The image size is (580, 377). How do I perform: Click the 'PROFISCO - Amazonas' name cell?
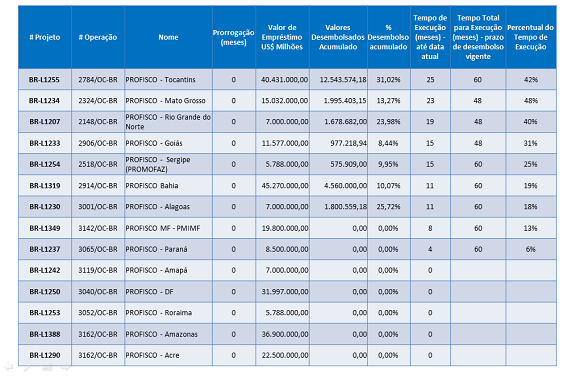point(168,334)
